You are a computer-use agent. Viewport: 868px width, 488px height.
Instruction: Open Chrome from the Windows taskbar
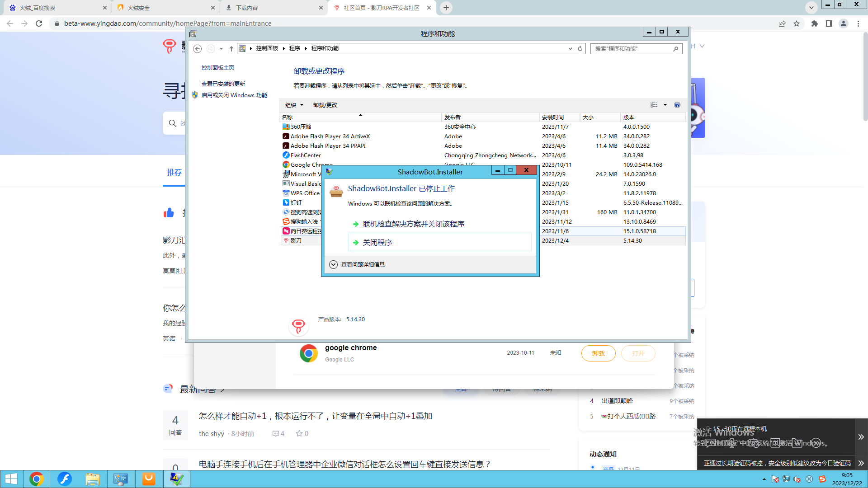tap(36, 479)
